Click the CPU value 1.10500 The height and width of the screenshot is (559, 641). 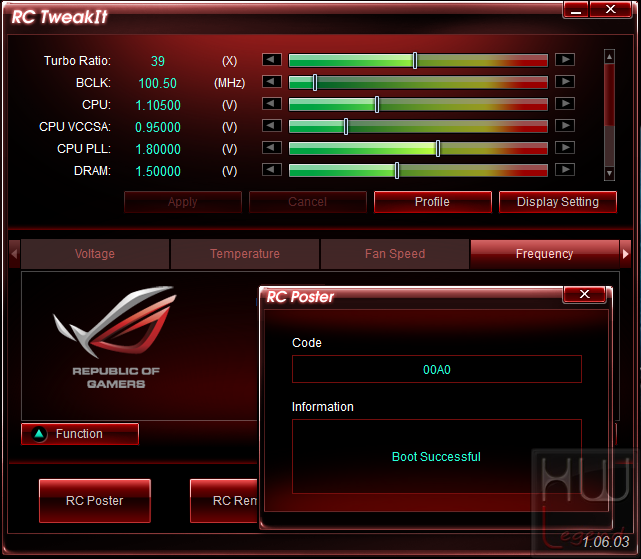[x=158, y=106]
